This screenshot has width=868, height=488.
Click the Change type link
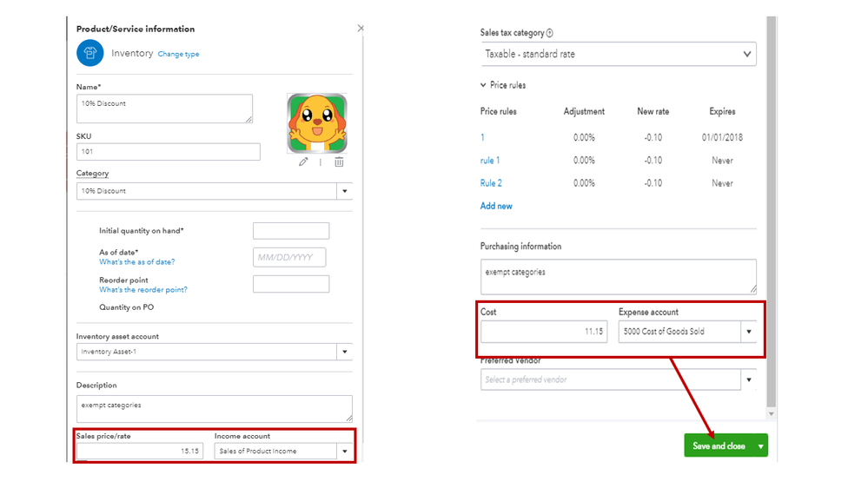[178, 54]
